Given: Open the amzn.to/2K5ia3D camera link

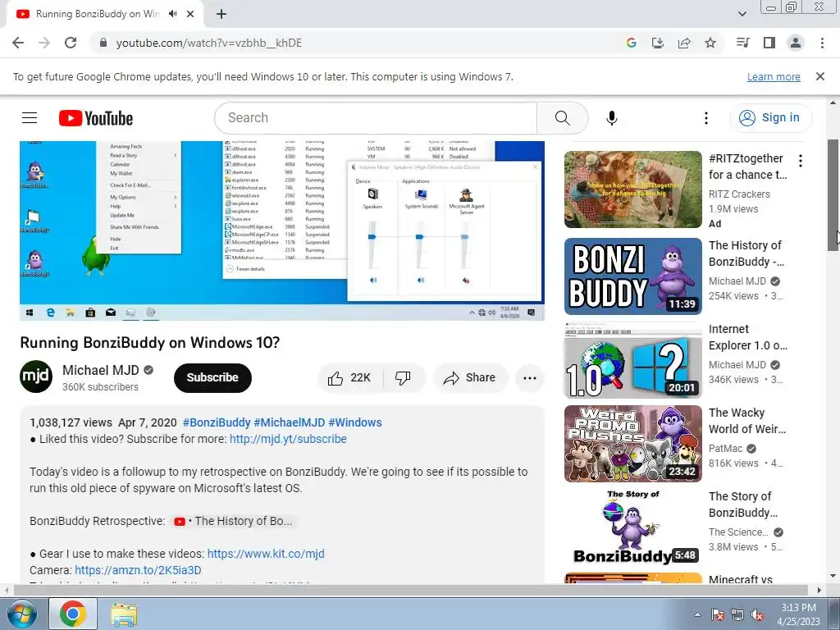Looking at the screenshot, I should click(138, 571).
